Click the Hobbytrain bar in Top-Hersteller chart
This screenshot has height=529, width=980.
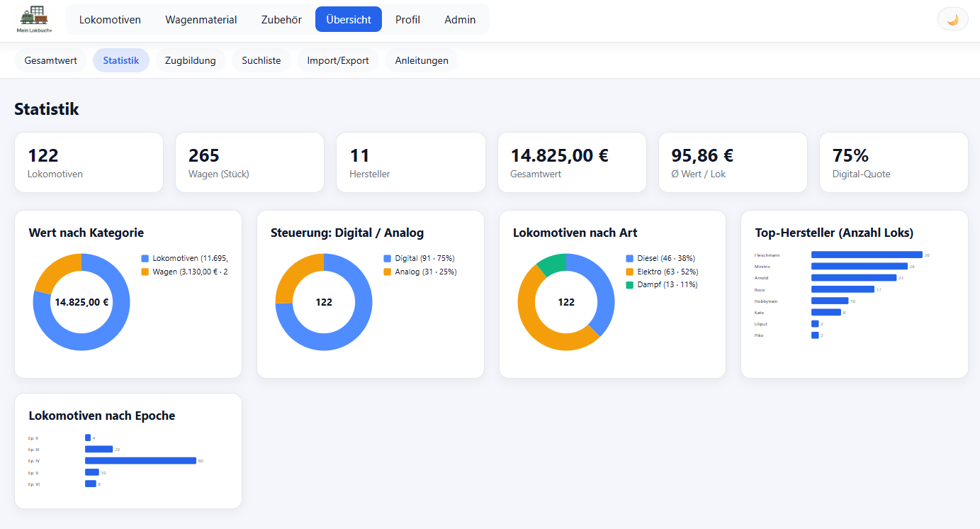830,301
